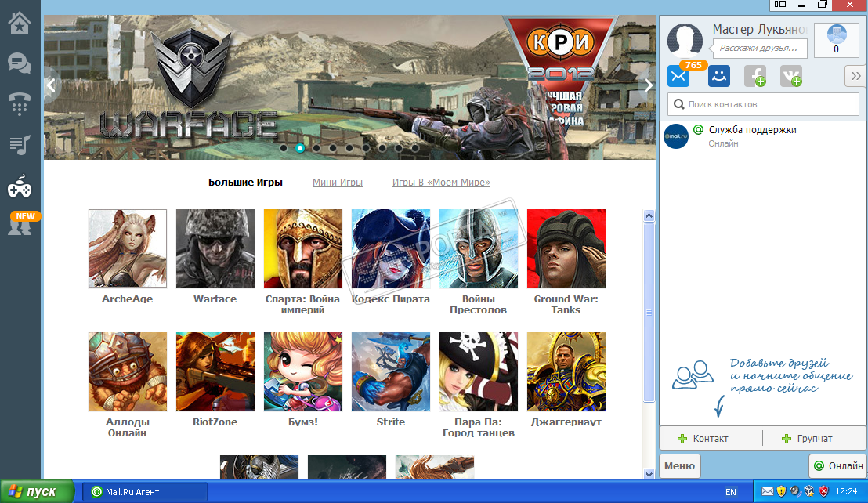Add VKontakte account icon
Screen dimensions: 868x503
pyautogui.click(x=791, y=76)
